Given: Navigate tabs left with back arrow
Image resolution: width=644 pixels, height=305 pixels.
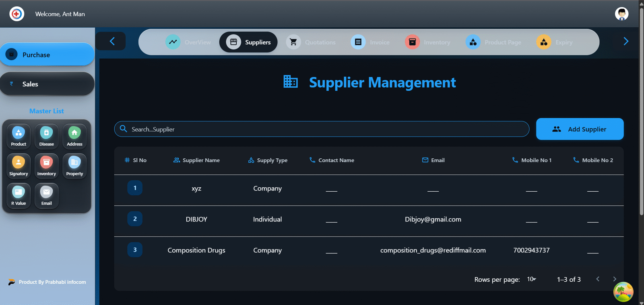Looking at the screenshot, I should pos(112,41).
